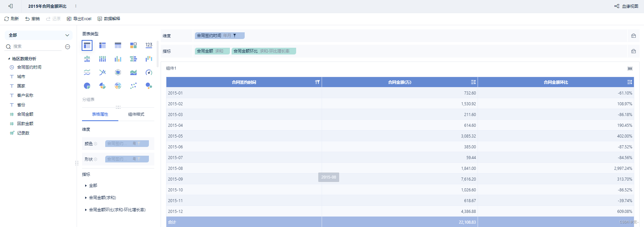Click the 刷新 refresh button
Viewport: 644px width, 227px height.
pos(11,19)
